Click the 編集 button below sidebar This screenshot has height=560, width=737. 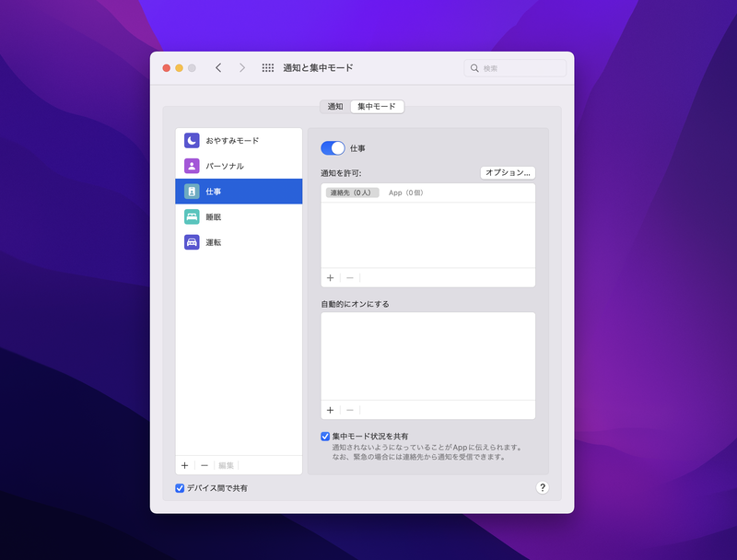click(x=225, y=465)
